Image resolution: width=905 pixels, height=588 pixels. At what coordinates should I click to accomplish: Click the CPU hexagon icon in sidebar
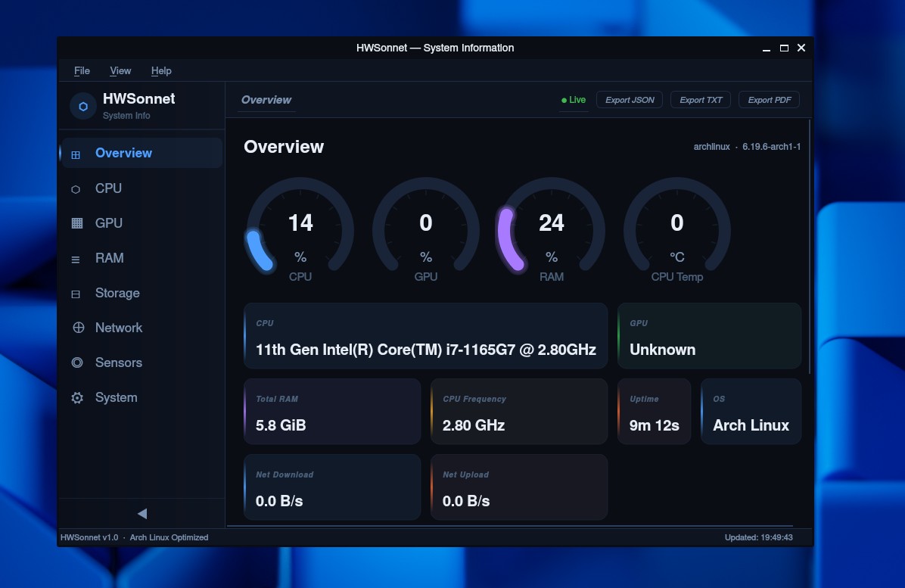click(76, 189)
